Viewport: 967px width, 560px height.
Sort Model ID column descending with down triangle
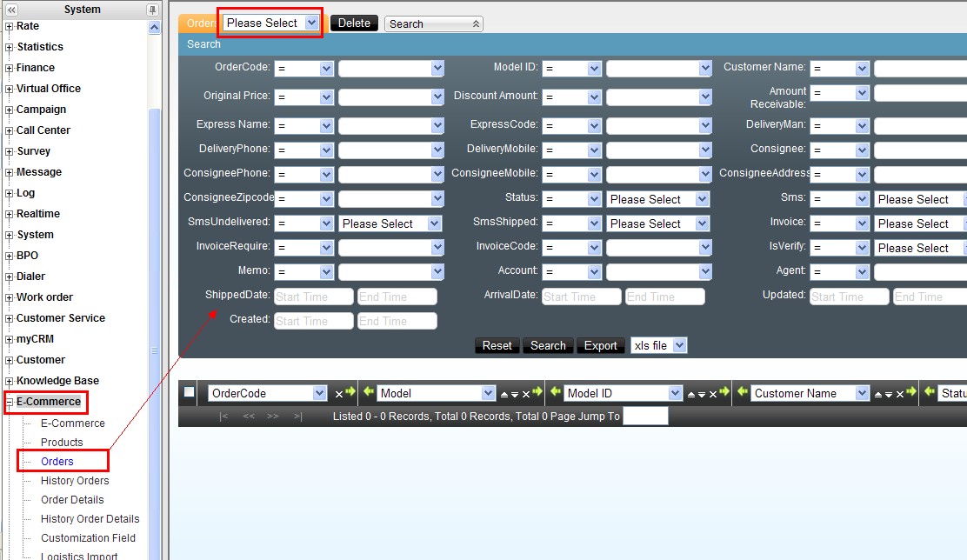click(x=702, y=395)
